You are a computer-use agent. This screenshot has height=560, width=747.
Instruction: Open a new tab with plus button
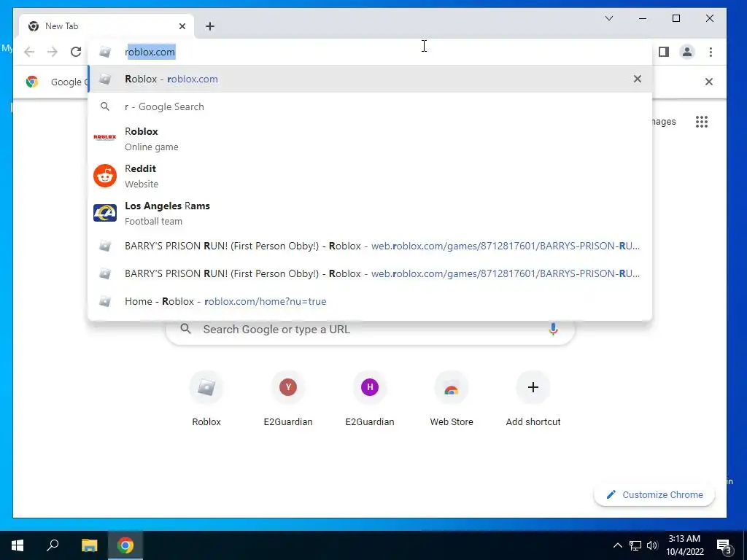(210, 26)
